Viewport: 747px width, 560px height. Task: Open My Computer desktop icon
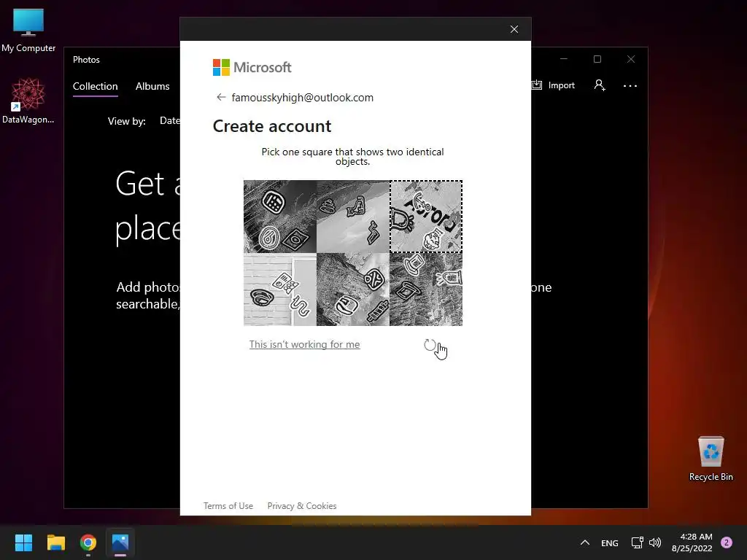28,31
